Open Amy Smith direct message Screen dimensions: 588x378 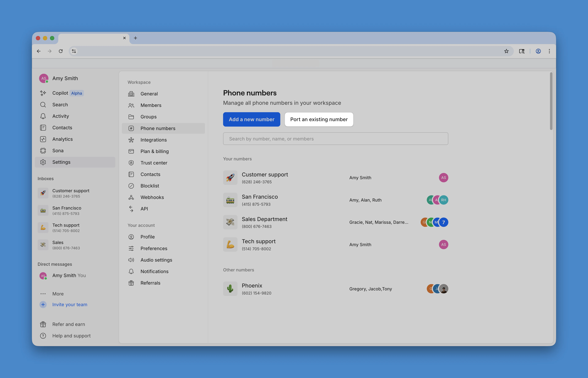75,276
